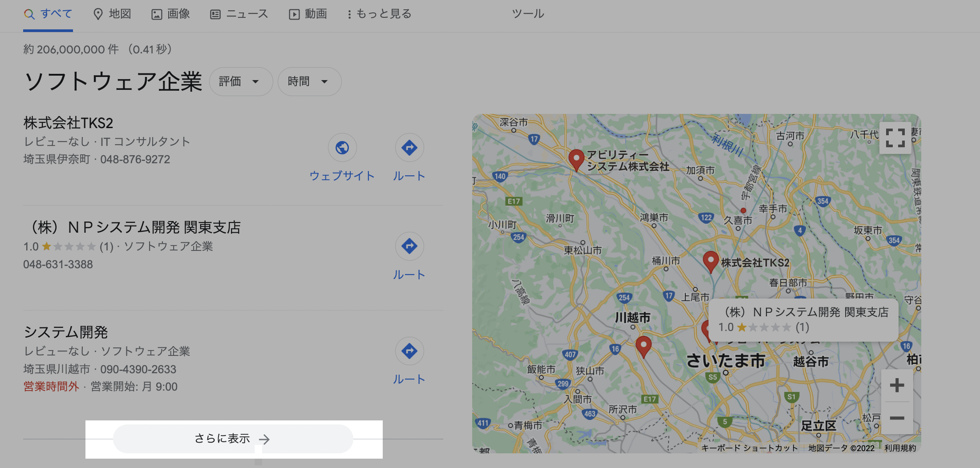This screenshot has height=468, width=980.
Task: Open the ツール options
Action: point(528,14)
